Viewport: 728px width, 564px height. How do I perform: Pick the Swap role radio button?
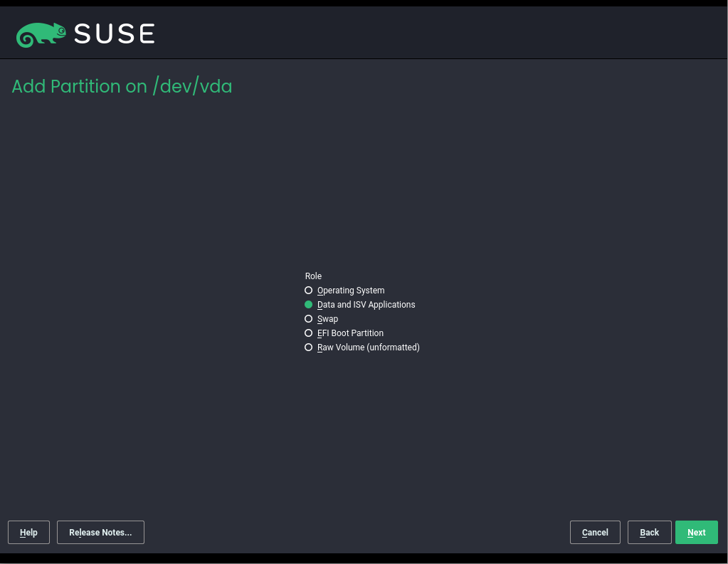pyautogui.click(x=308, y=319)
